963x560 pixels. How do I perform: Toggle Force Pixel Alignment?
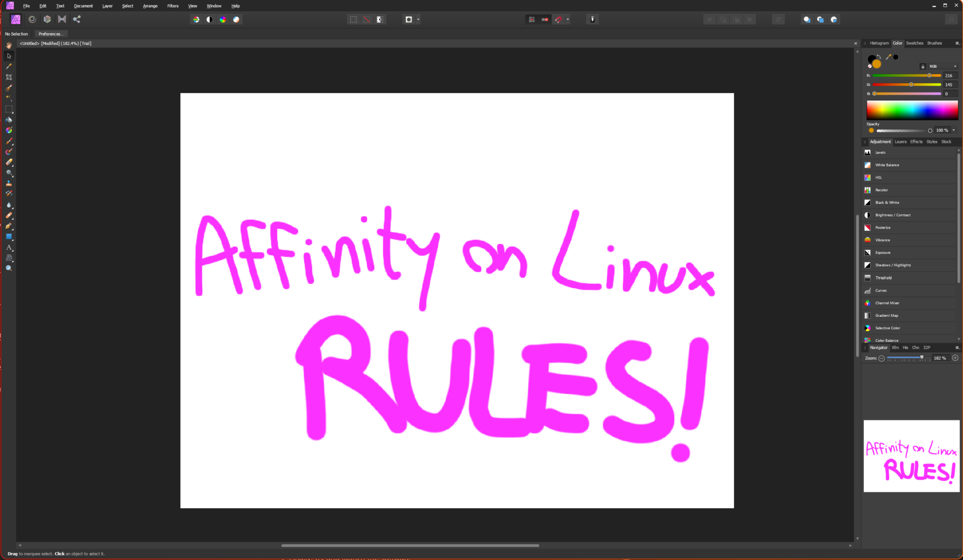pyautogui.click(x=532, y=19)
